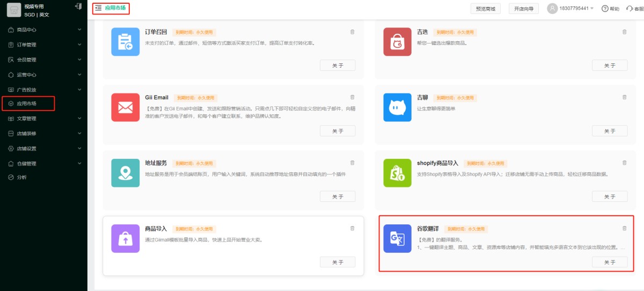Click the shopify商品导入 green icon
The width and height of the screenshot is (644, 291).
(397, 173)
